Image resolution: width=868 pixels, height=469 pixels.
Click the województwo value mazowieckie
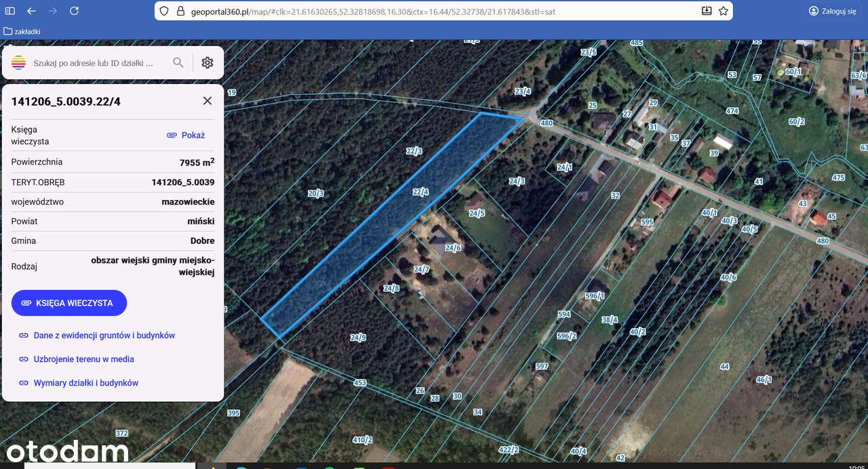click(188, 202)
